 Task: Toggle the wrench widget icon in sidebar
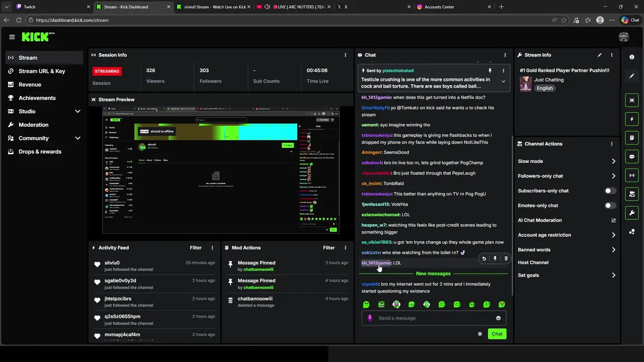(632, 213)
